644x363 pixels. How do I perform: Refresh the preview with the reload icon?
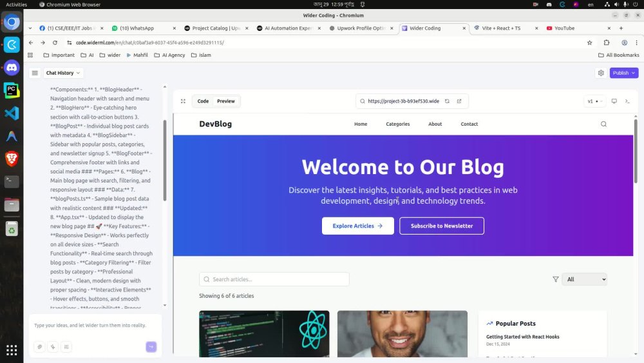(447, 101)
